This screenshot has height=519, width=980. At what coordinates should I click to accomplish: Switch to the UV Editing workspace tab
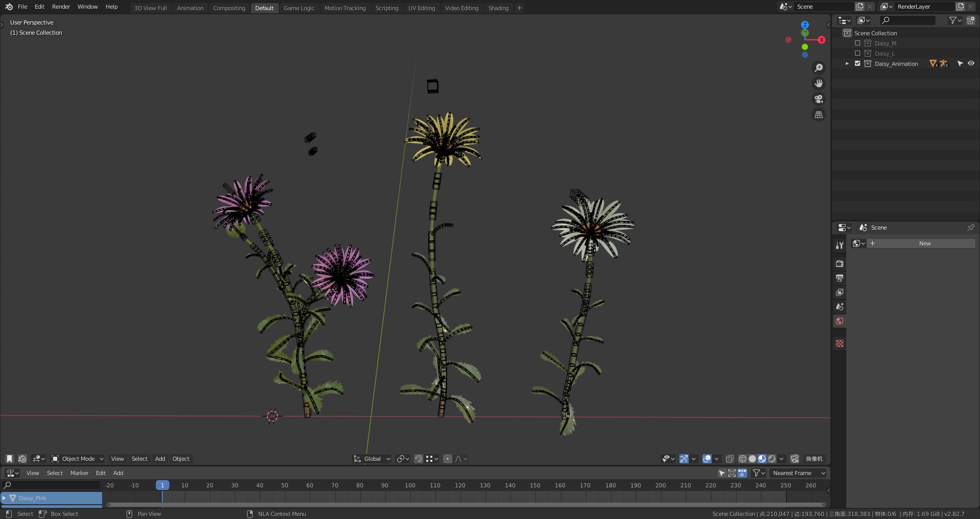pyautogui.click(x=421, y=8)
